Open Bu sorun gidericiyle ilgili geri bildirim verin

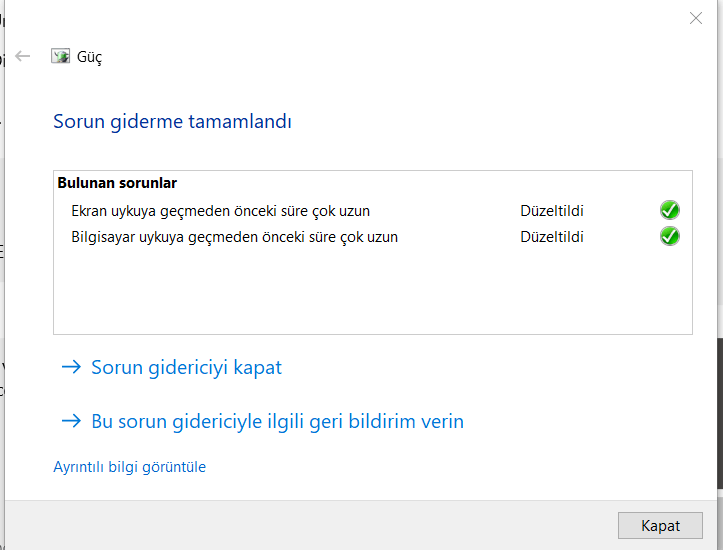pos(262,421)
